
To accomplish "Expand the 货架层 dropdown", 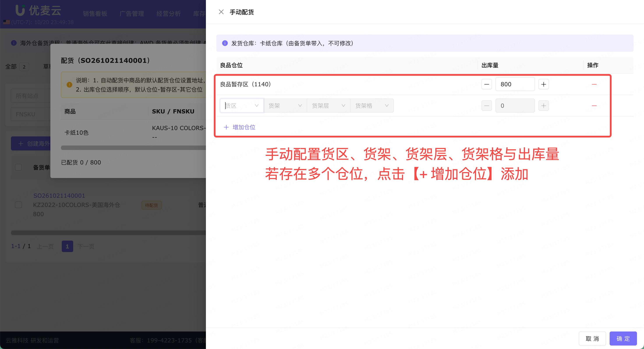I will (329, 106).
